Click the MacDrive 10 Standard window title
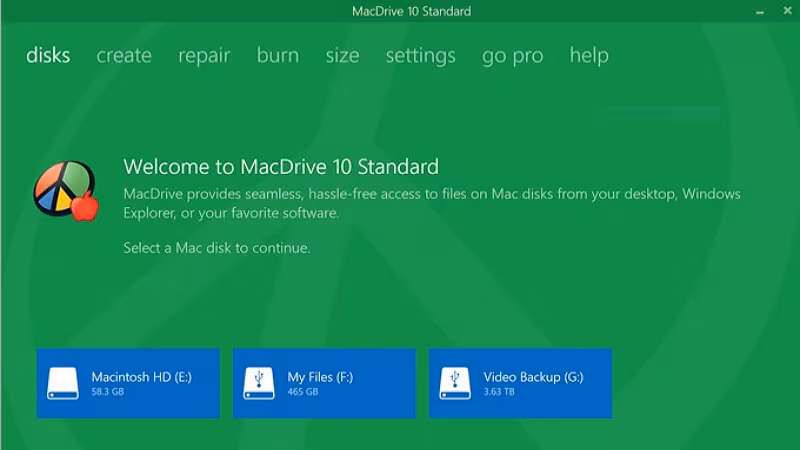Screen dimensions: 800x450 pos(411,11)
